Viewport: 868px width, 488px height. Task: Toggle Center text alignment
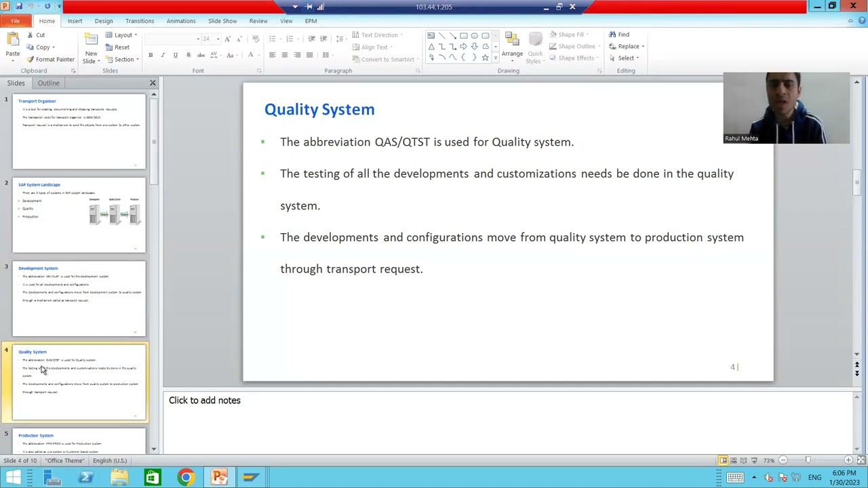(284, 55)
